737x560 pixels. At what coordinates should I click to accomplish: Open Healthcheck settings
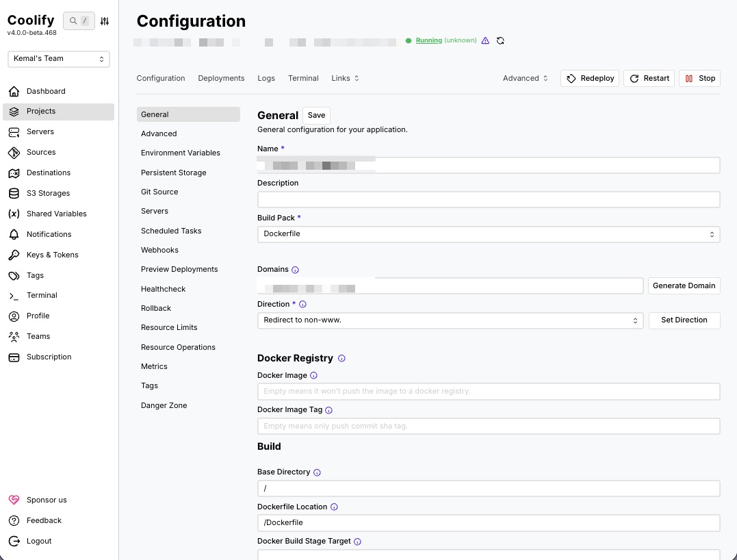coord(163,289)
